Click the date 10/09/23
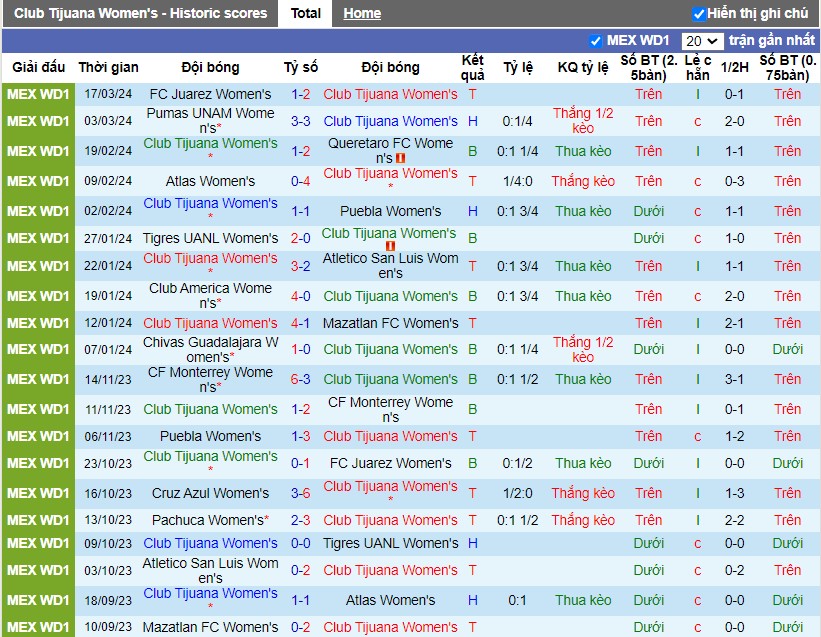The height and width of the screenshot is (637, 821). coord(108,627)
